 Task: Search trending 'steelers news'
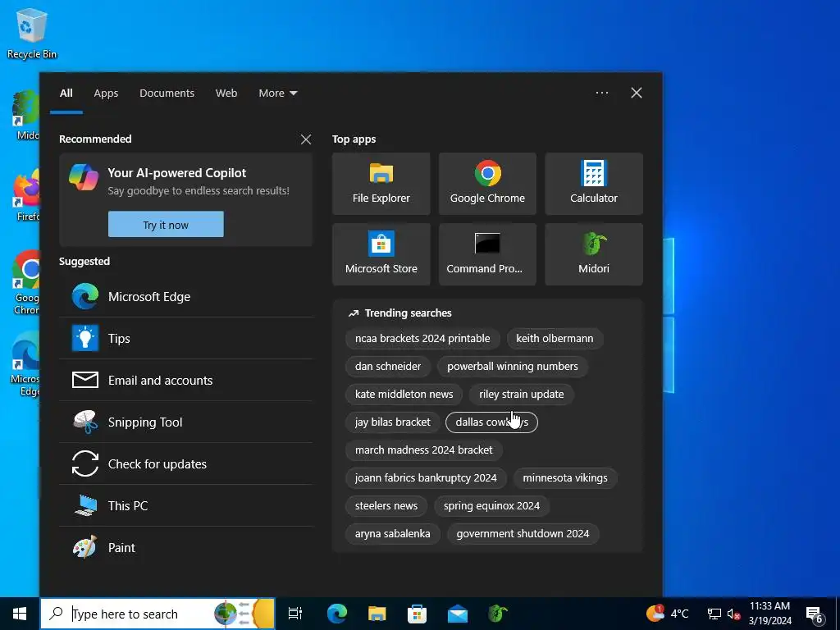(386, 505)
